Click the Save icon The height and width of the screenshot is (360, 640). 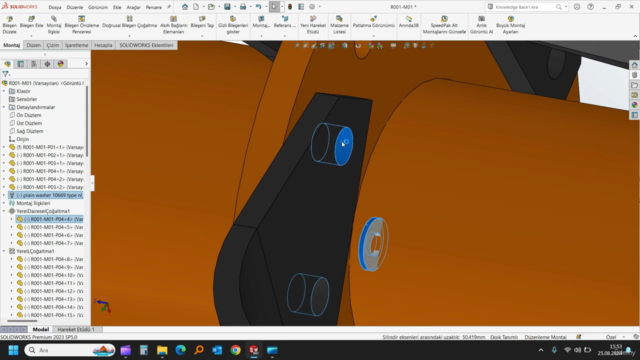[x=227, y=7]
